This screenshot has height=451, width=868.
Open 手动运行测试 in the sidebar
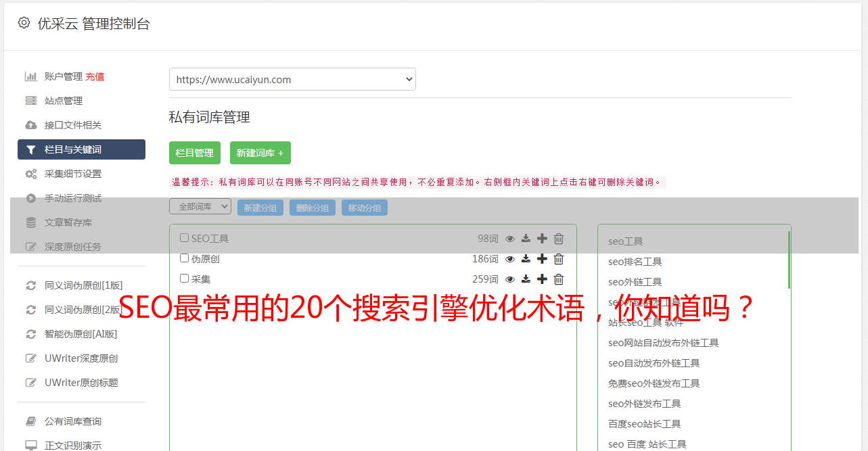point(73,198)
